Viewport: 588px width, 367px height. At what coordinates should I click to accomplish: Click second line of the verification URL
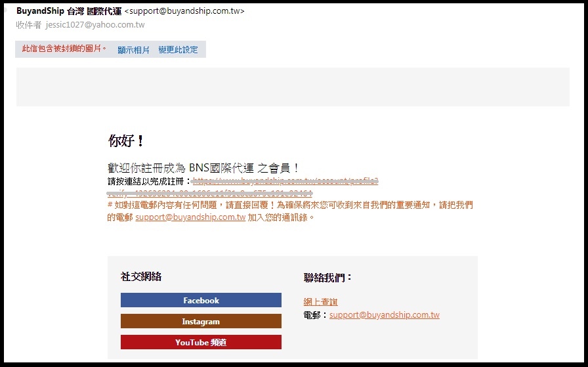(209, 193)
